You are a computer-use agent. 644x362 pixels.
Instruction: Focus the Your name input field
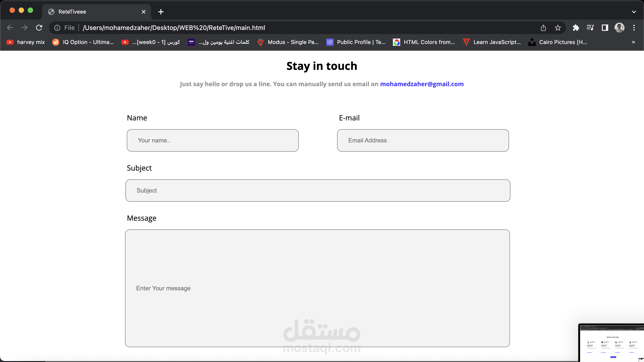click(x=213, y=140)
